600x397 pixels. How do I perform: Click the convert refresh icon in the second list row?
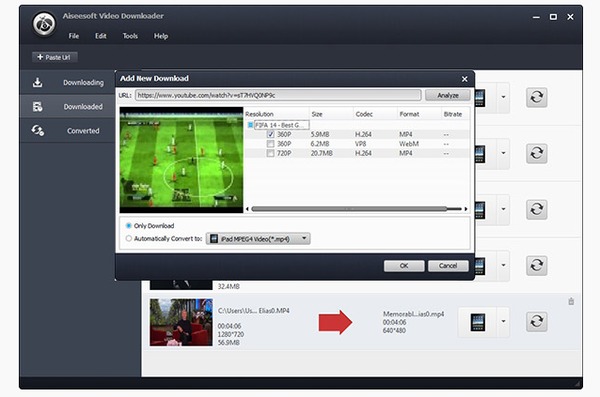(536, 153)
